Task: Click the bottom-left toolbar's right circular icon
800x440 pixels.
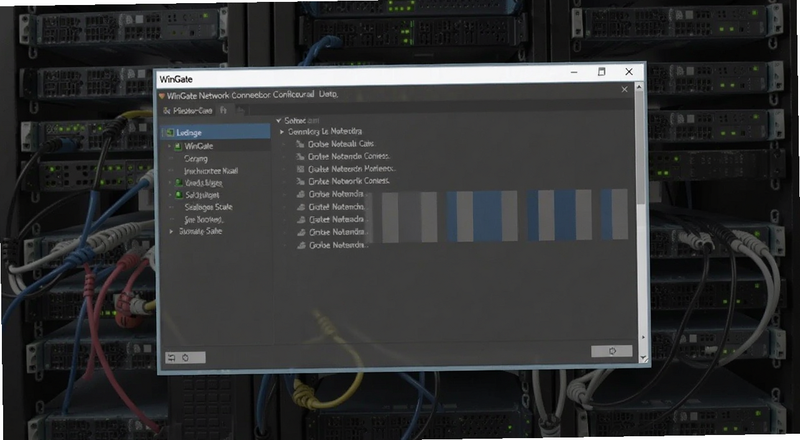Action: 186,358
